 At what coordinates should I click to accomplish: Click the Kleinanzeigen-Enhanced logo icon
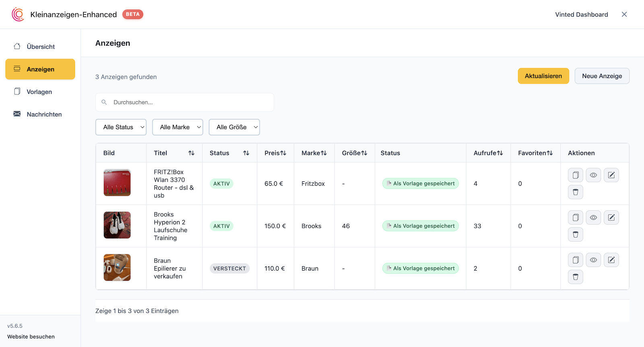tap(18, 14)
